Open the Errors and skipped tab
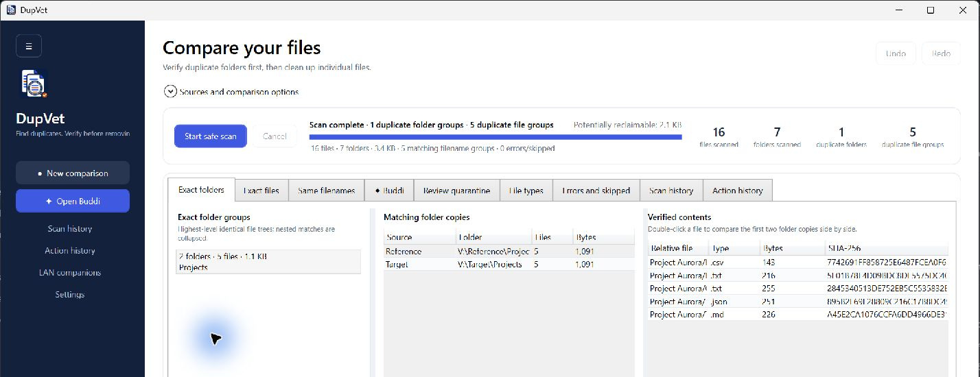 (596, 191)
